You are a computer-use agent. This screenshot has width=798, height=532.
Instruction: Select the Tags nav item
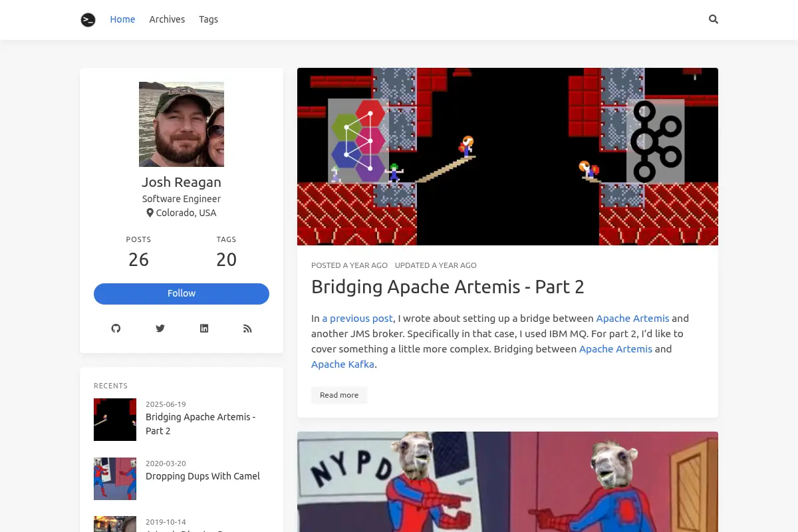pos(208,19)
